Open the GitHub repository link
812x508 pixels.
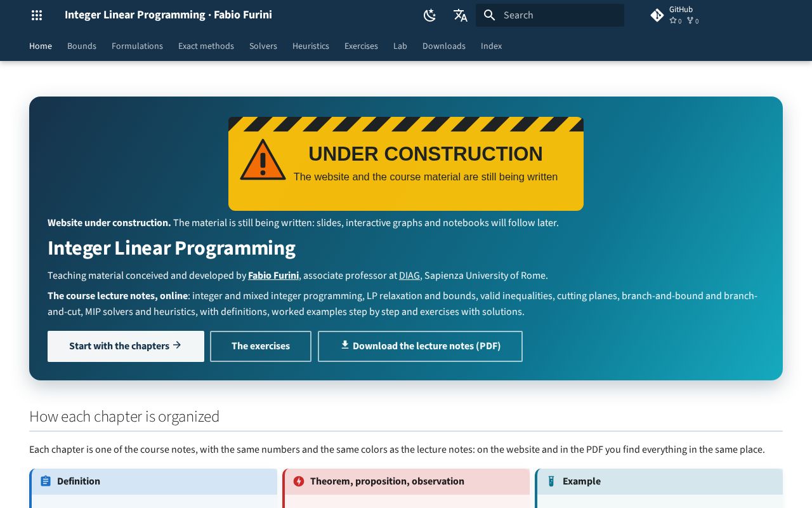[x=676, y=15]
